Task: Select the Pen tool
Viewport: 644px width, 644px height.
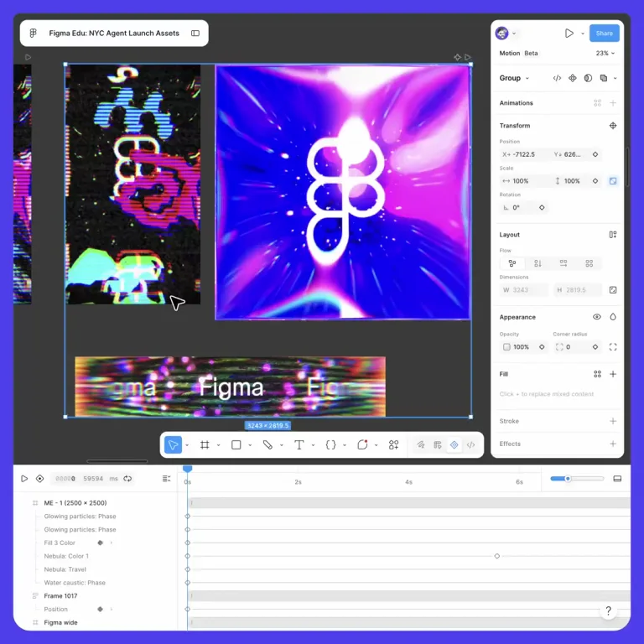Action: click(x=267, y=444)
